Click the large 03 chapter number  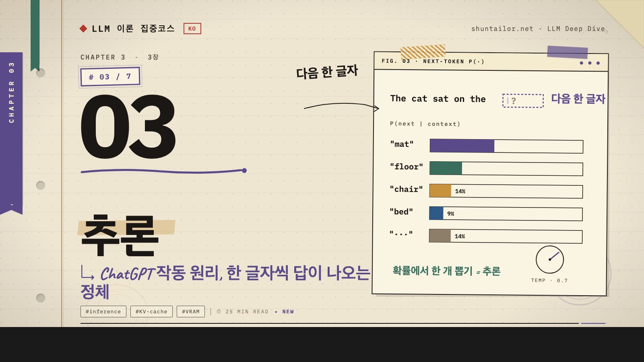click(x=128, y=126)
